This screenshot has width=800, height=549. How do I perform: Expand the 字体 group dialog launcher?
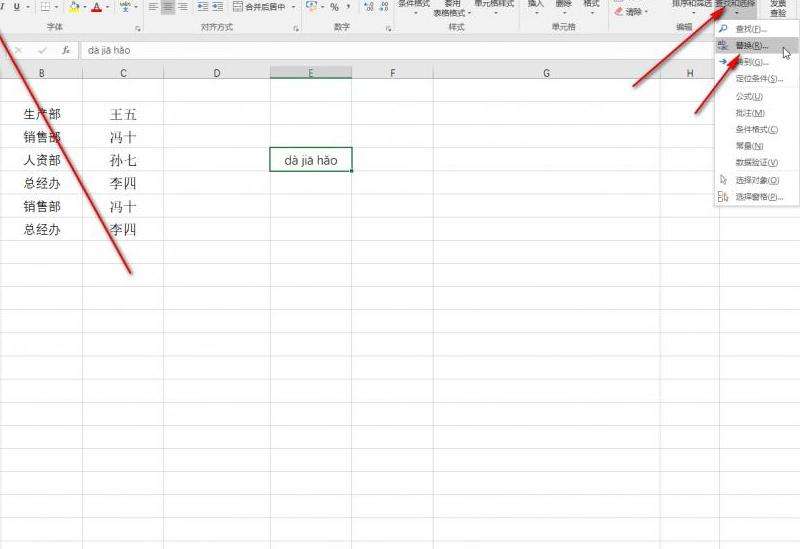136,28
